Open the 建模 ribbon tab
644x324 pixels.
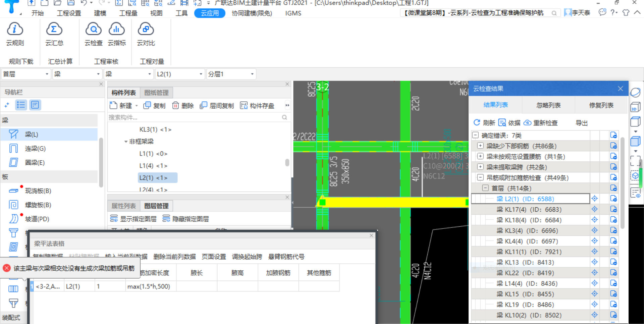100,13
